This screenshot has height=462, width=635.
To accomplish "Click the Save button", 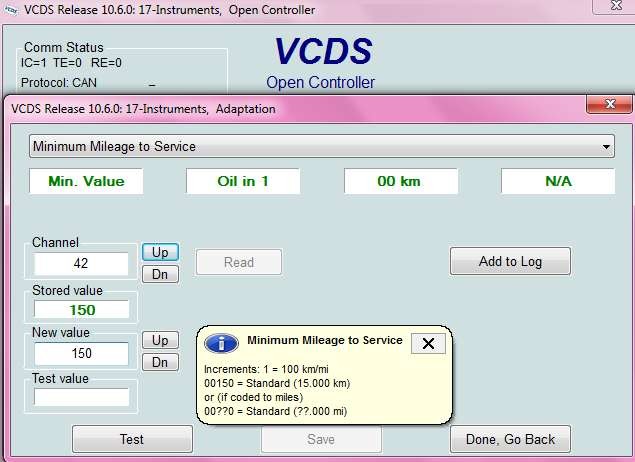I will pos(321,439).
